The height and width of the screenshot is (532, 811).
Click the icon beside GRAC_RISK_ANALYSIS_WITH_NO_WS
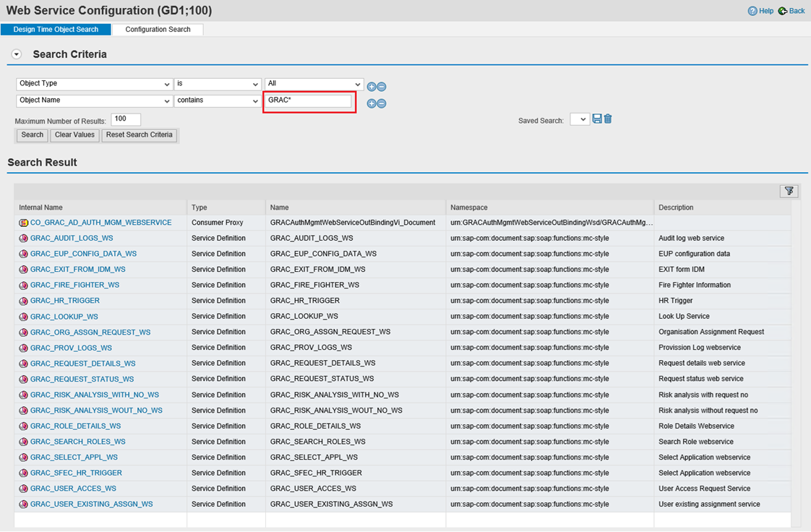[x=23, y=395]
